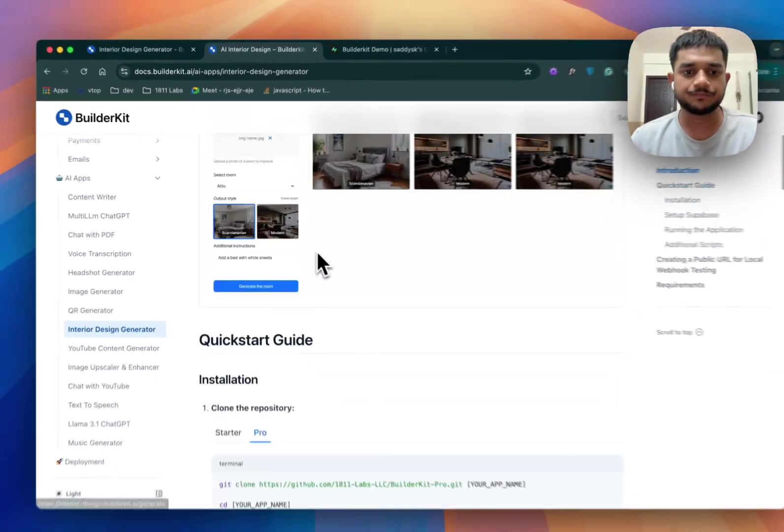This screenshot has width=784, height=532.
Task: Open the dev bookmarks folder
Action: pos(122,90)
